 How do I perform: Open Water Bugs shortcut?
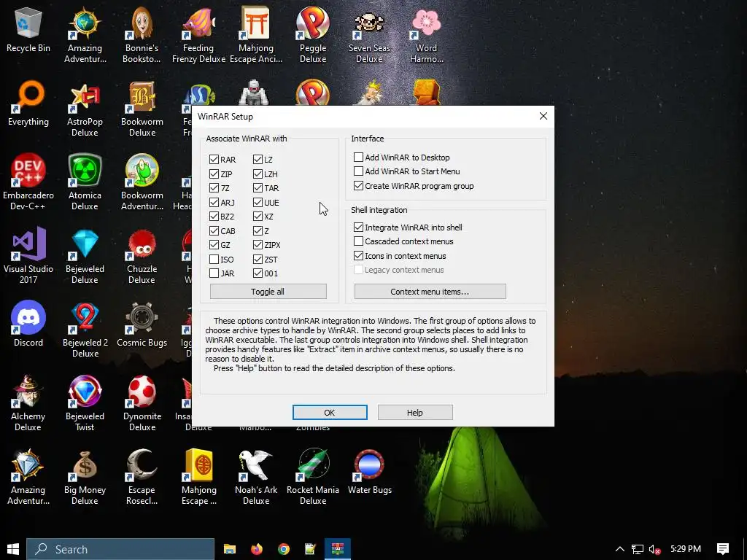369,472
